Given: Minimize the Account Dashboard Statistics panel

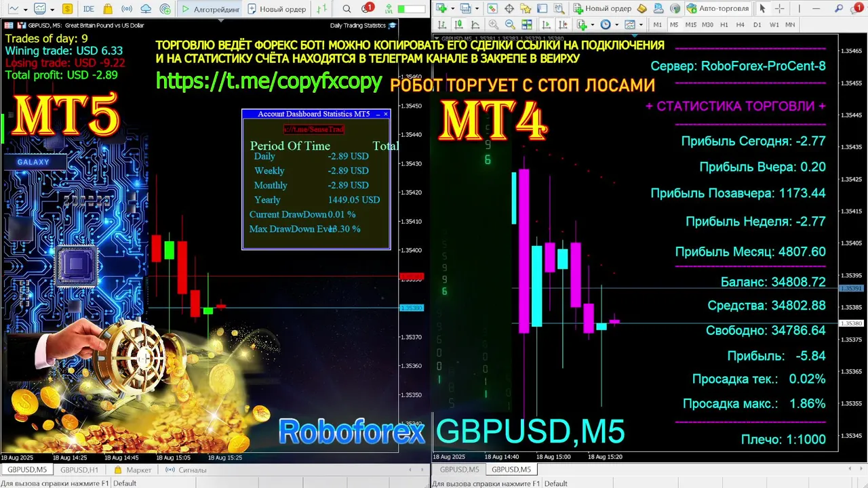Looking at the screenshot, I should pos(377,114).
